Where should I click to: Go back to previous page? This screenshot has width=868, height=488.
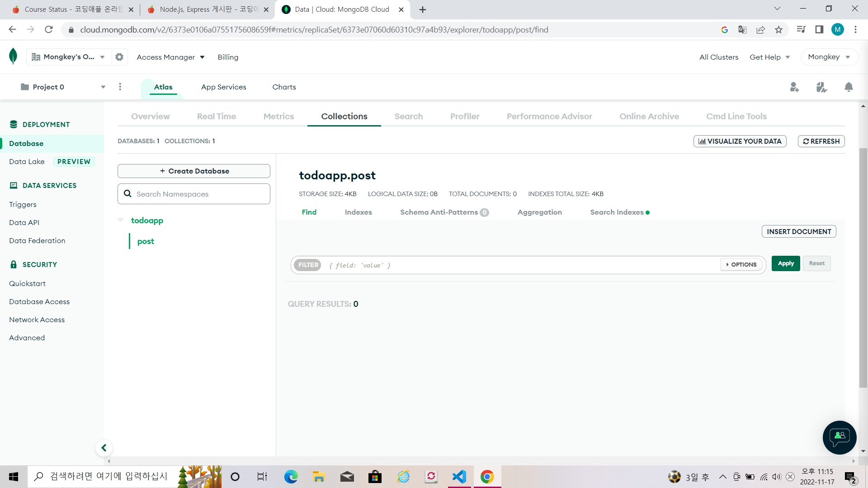(x=12, y=30)
